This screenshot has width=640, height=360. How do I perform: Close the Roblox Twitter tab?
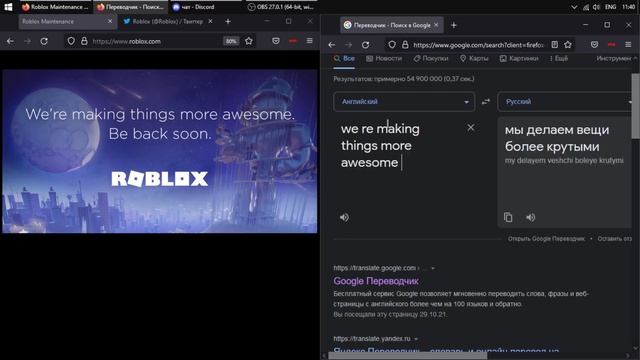click(x=210, y=21)
